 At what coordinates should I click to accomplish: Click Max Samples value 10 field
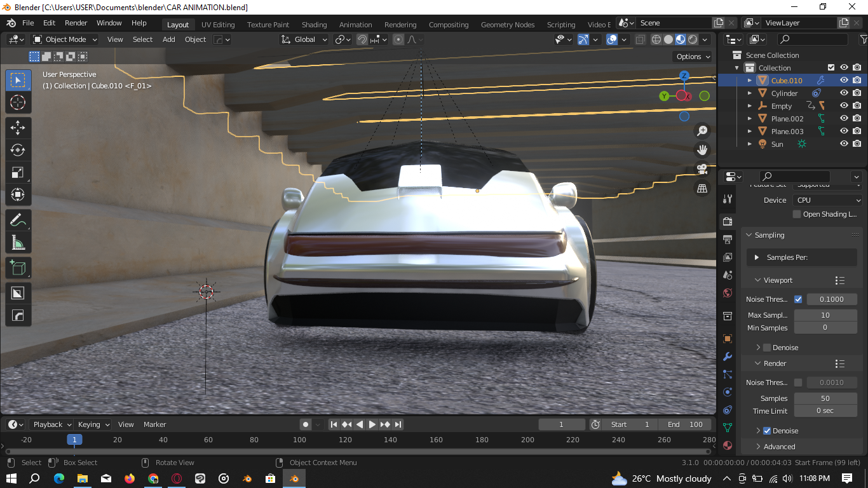tap(825, 315)
